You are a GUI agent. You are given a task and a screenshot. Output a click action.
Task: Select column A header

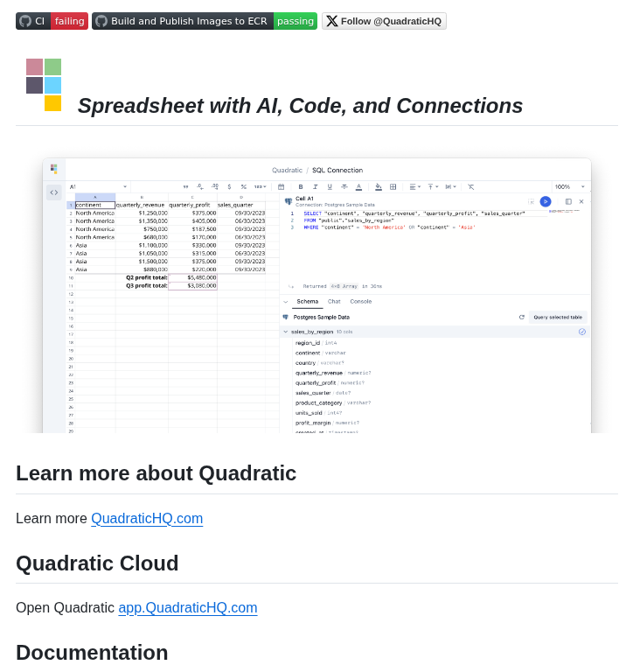click(95, 197)
